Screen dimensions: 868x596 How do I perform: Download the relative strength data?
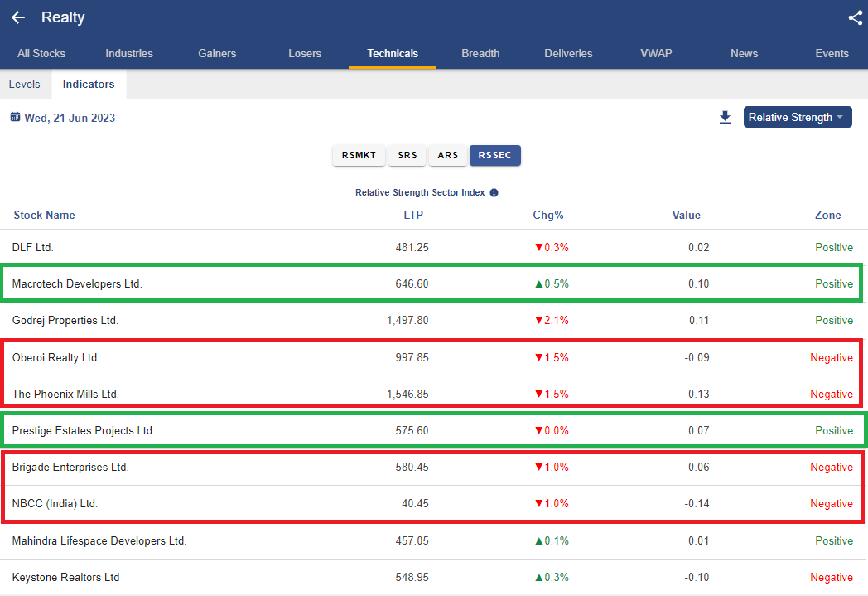(x=725, y=118)
